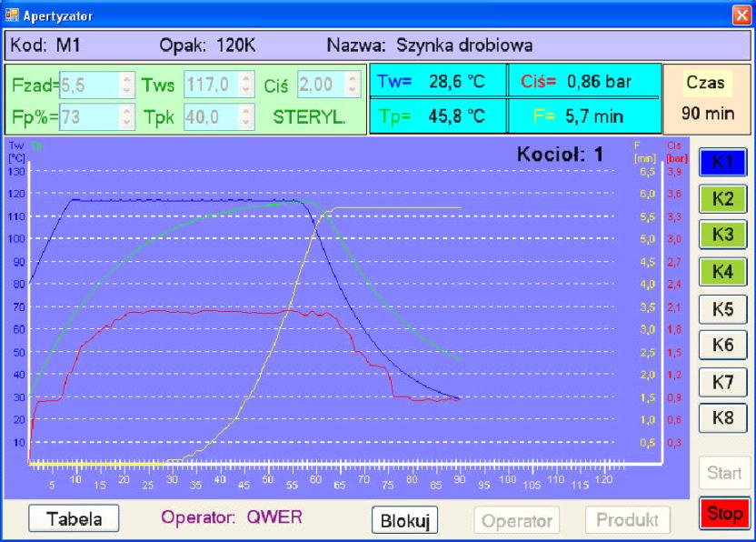Click the 120 mark on time axis
Image resolution: width=756 pixels, height=542 pixels.
[603, 480]
